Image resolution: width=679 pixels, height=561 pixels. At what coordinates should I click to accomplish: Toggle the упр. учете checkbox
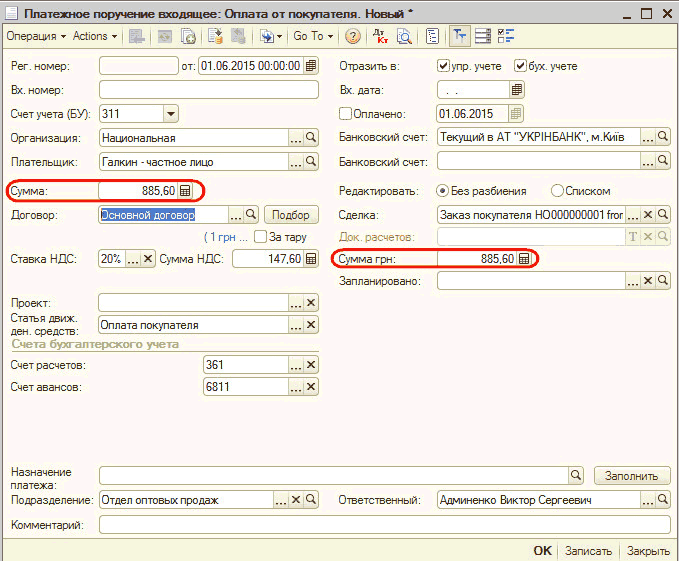pos(444,66)
